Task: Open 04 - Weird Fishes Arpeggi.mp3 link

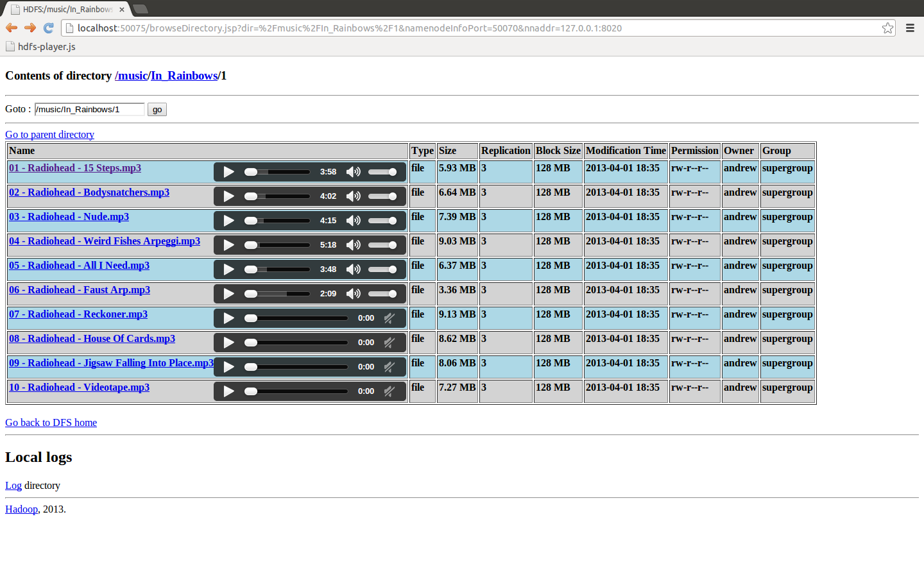Action: [105, 241]
